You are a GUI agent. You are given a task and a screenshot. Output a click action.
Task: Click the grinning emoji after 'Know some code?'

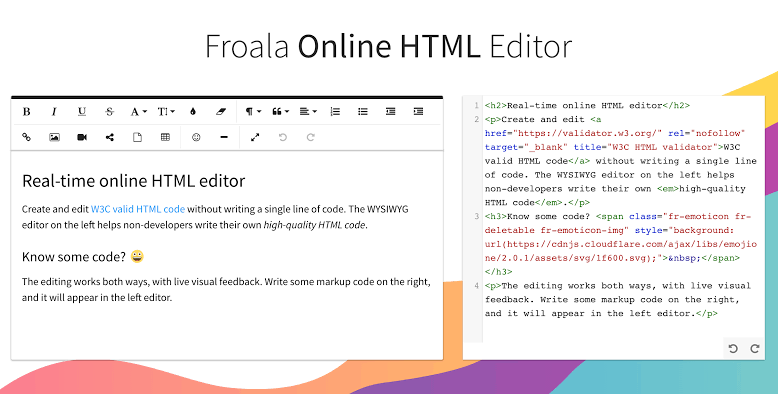[137, 256]
